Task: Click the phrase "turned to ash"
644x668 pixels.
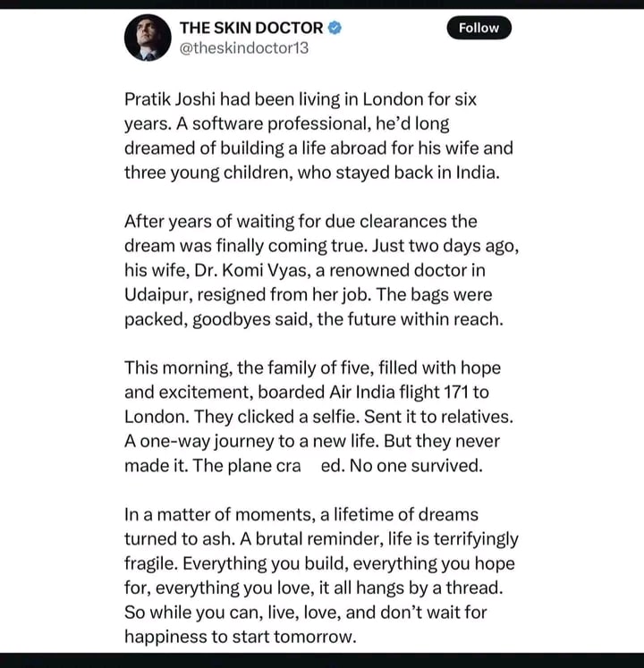Action: 173,539
